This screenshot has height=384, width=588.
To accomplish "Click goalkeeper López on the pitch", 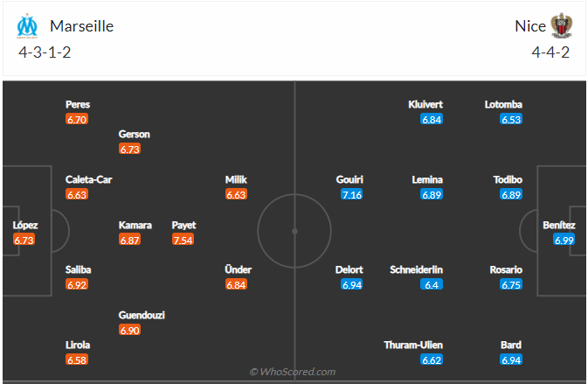I will click(x=25, y=225).
